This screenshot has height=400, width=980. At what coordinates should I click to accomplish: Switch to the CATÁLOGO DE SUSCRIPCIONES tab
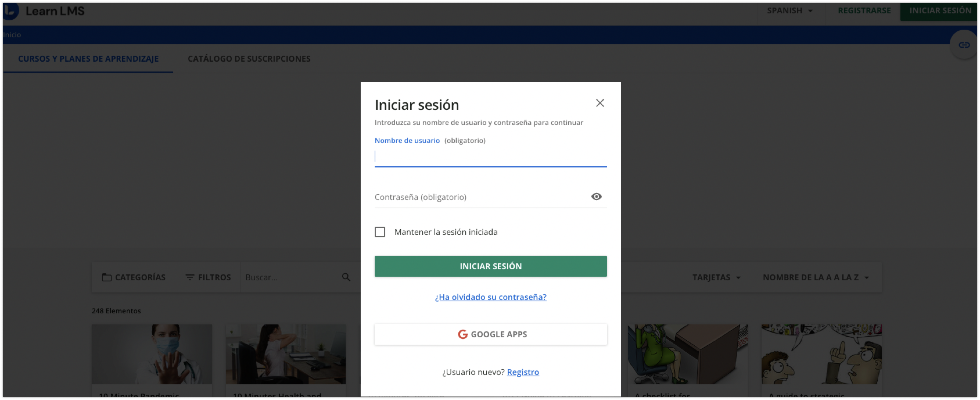tap(249, 59)
